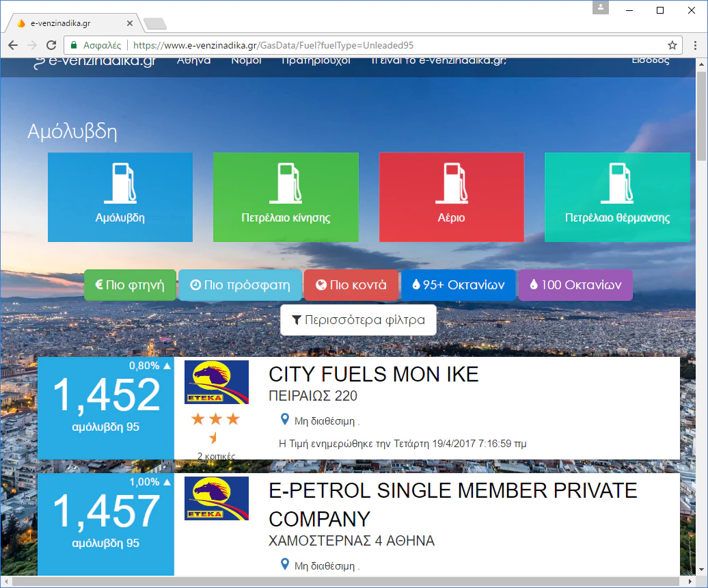Bookmark the page with the star icon
This screenshot has width=708, height=588.
click(x=672, y=45)
